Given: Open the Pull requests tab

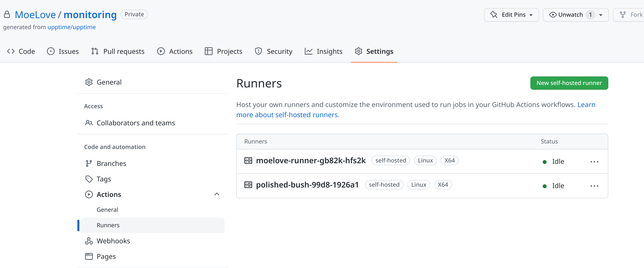Looking at the screenshot, I should [118, 51].
